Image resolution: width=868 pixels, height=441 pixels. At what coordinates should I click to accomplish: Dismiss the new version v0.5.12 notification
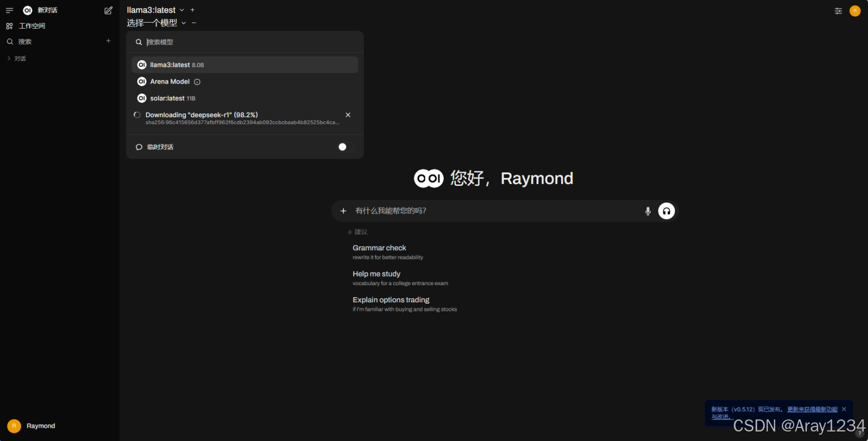(x=844, y=409)
